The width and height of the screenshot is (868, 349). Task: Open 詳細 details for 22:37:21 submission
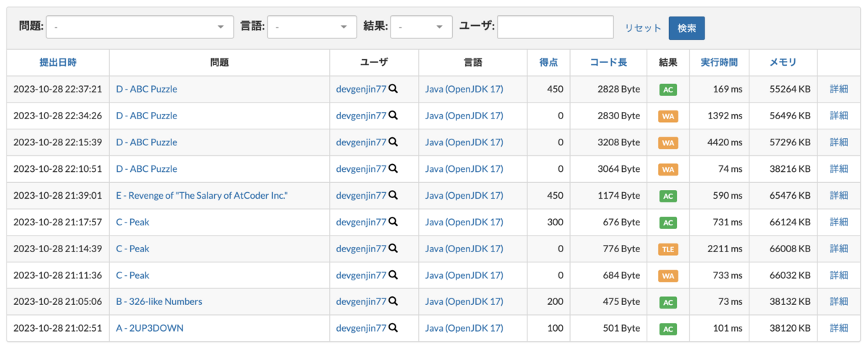coord(839,89)
